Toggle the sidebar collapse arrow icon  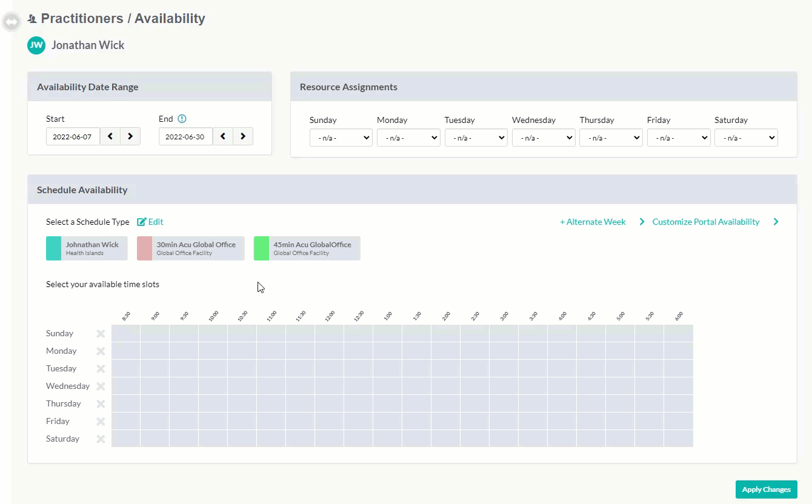click(12, 22)
